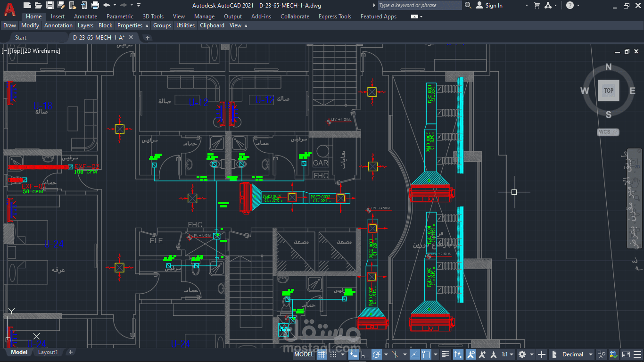Expand the Properties panel arrow
Screen dimensions: 644x362
(x=147, y=25)
